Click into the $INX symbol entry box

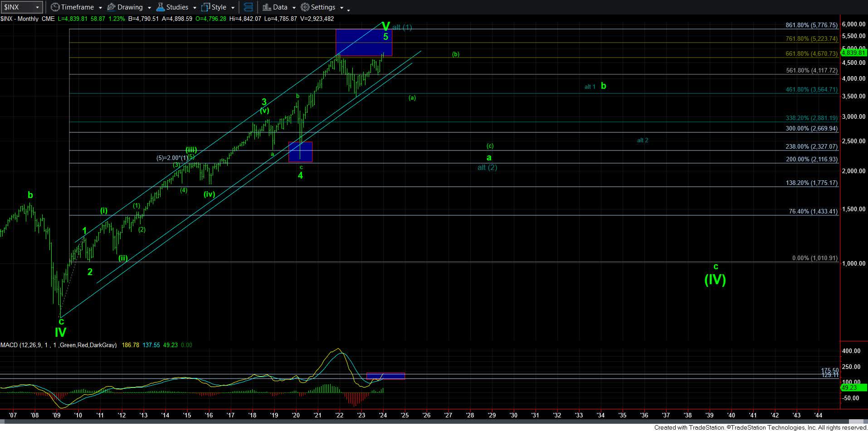coord(17,7)
